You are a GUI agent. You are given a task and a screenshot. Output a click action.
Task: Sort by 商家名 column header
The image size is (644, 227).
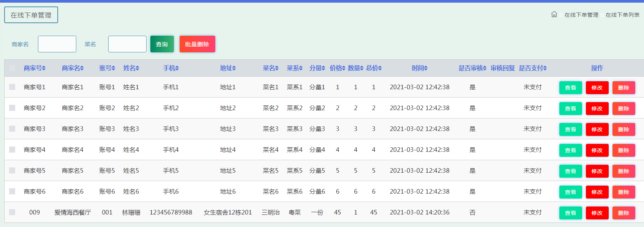(x=73, y=68)
